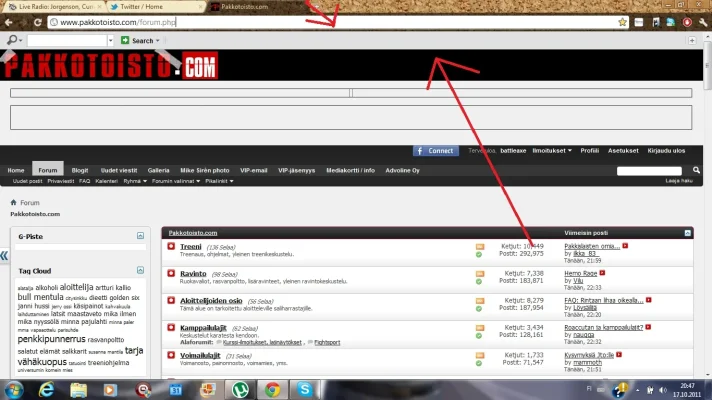Click the bookmark star in address bar
Screen dimensions: 712x400
pos(622,21)
